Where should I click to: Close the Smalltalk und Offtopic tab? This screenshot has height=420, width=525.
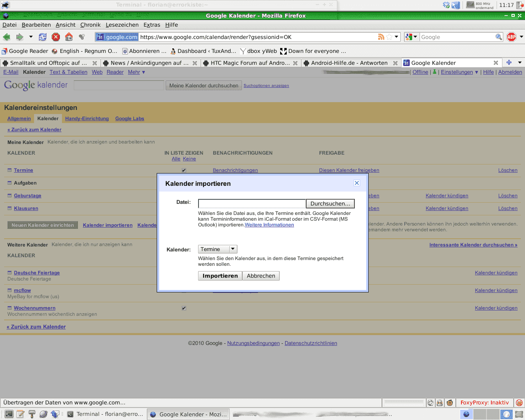pyautogui.click(x=95, y=63)
